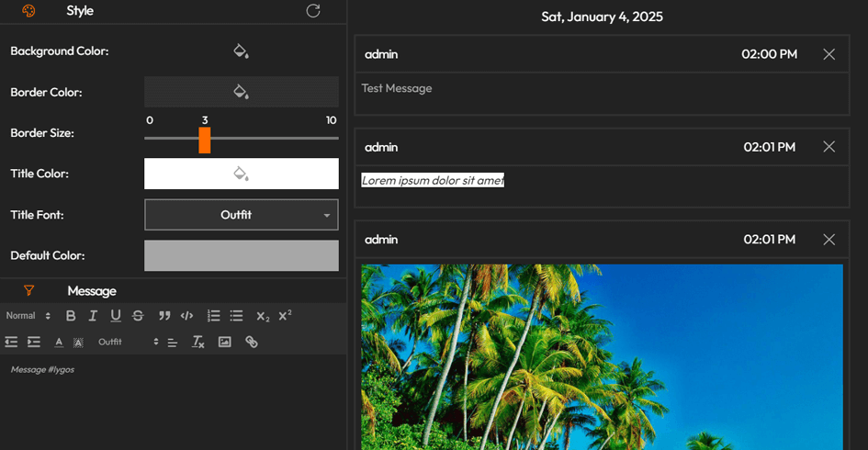Open the Normal heading size dropdown
The image size is (868, 450).
pos(28,316)
